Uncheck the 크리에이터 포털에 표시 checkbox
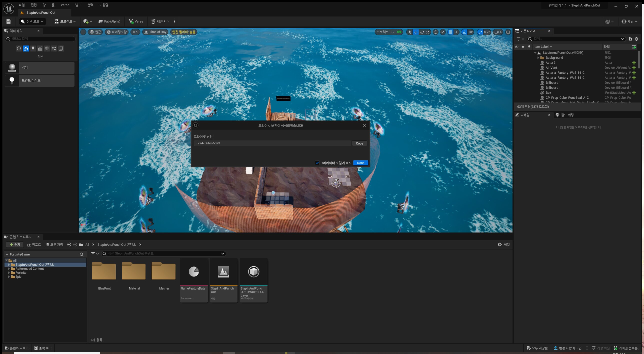Viewport: 644px width, 354px height. (317, 163)
